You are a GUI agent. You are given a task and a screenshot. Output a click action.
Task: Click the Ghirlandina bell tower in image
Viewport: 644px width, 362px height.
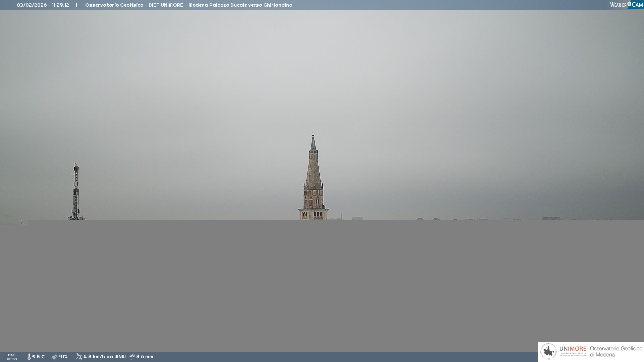313,181
